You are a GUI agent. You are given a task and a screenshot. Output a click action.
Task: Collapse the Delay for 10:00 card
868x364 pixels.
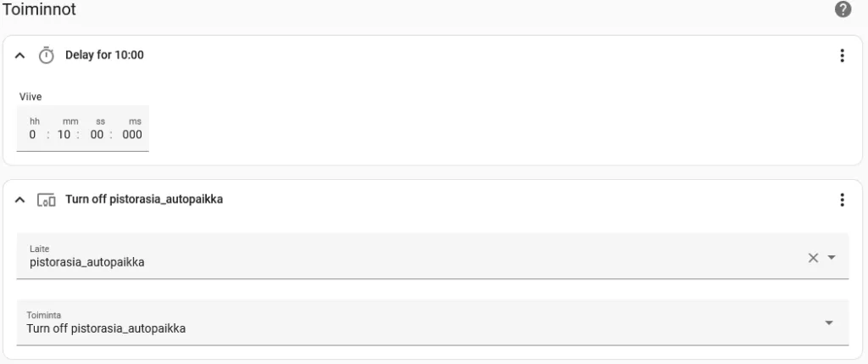click(x=20, y=55)
